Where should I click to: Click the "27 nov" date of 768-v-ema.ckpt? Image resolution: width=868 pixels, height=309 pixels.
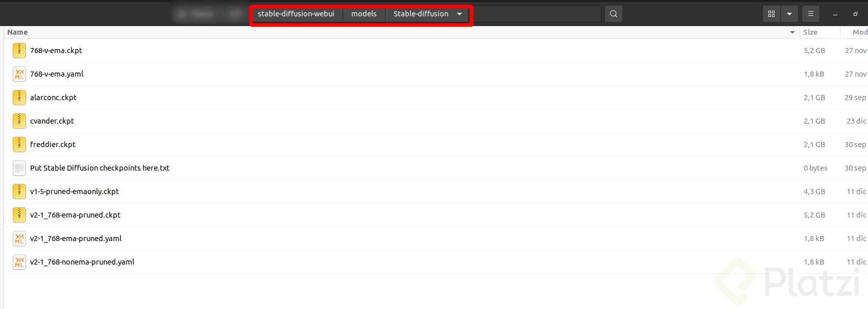[x=856, y=51]
